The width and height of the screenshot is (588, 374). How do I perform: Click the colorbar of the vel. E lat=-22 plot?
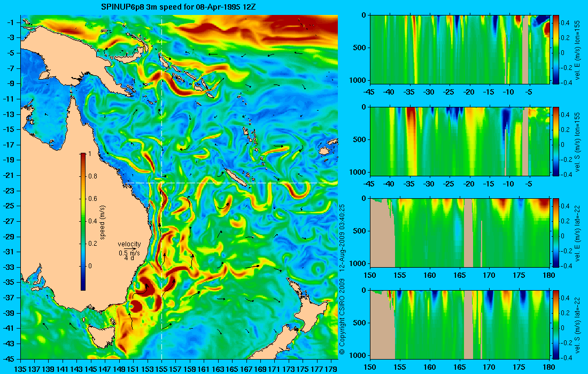556,233
